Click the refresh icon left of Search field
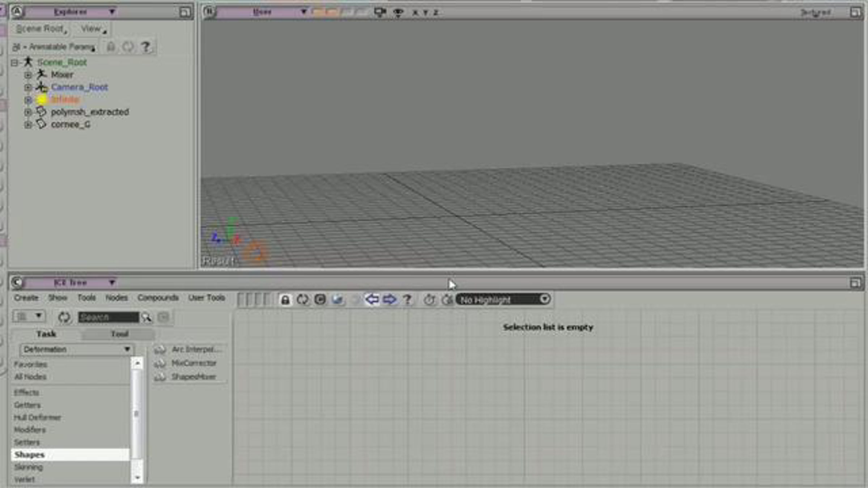Viewport: 868px width, 488px height. tap(64, 317)
